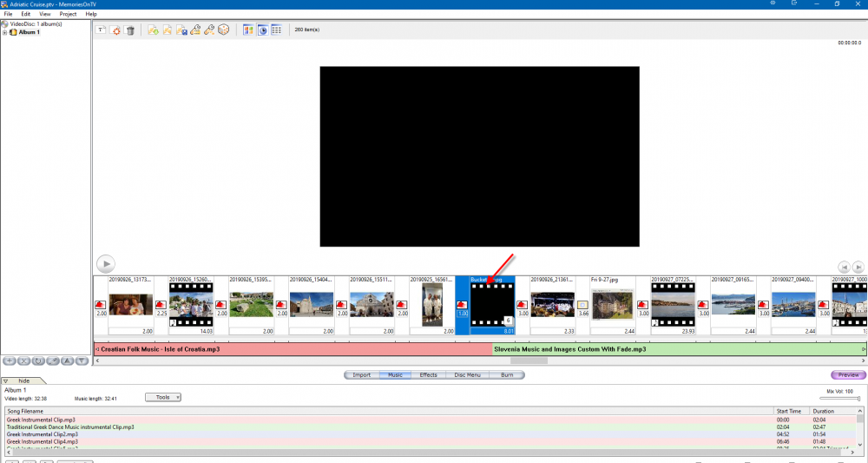Click the Burn button
Image resolution: width=868 pixels, height=463 pixels.
coord(507,375)
